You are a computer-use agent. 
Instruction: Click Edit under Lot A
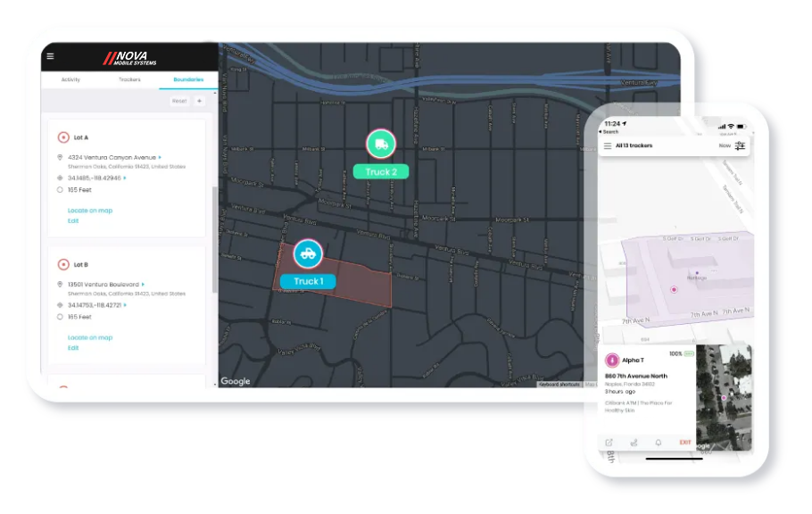click(73, 220)
